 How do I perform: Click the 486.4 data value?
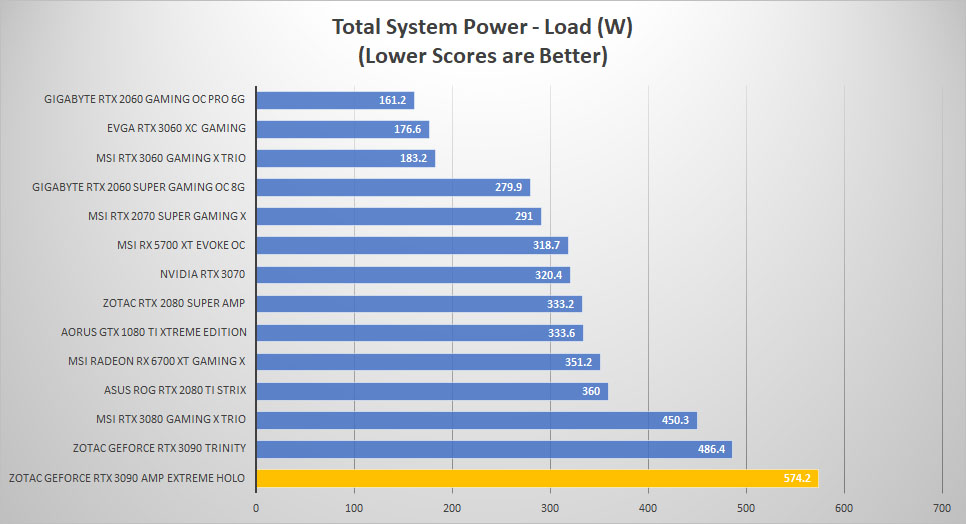pos(711,449)
